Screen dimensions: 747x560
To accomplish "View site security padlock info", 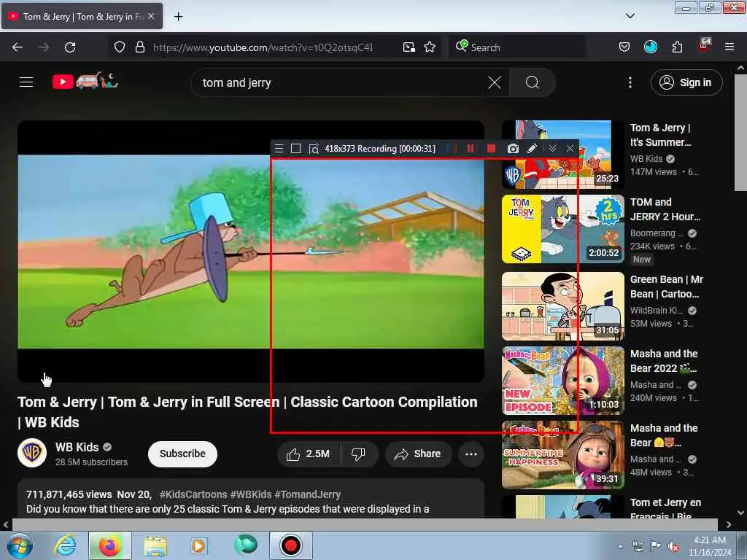I will pos(139,47).
